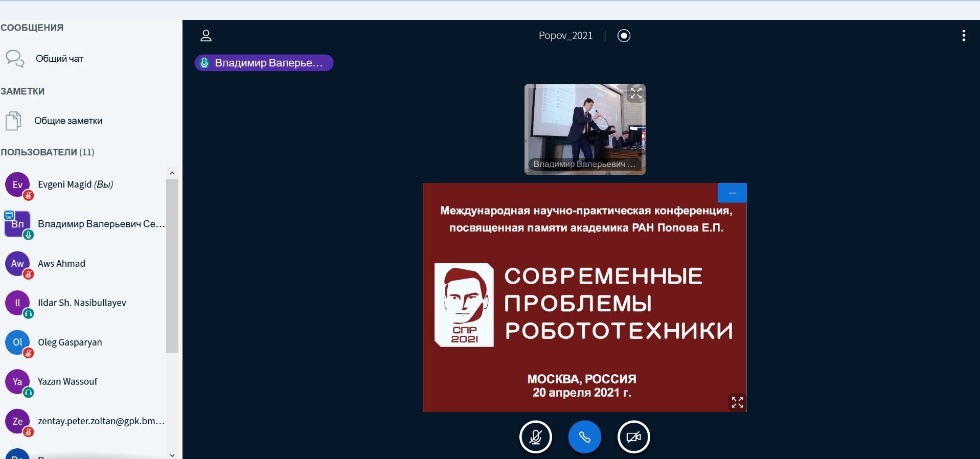Click the Il avatar of Ildar Nasibullayev
Image resolution: width=980 pixels, height=459 pixels.
17,303
